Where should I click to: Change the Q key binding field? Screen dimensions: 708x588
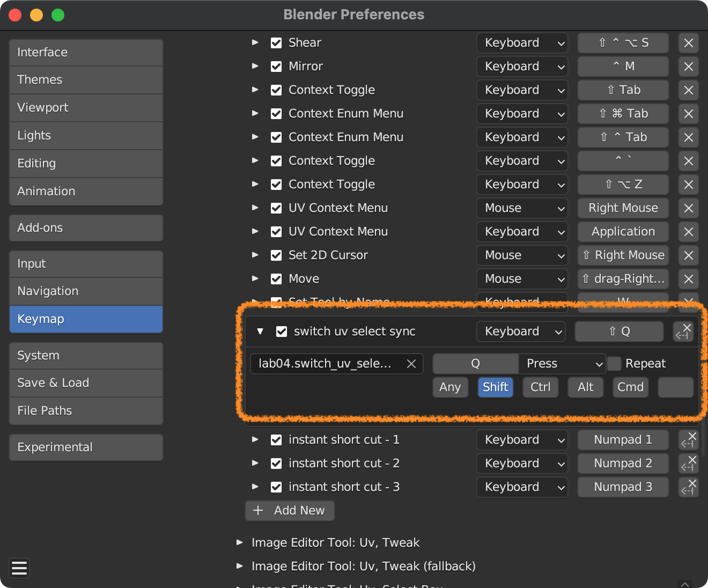[x=475, y=364]
